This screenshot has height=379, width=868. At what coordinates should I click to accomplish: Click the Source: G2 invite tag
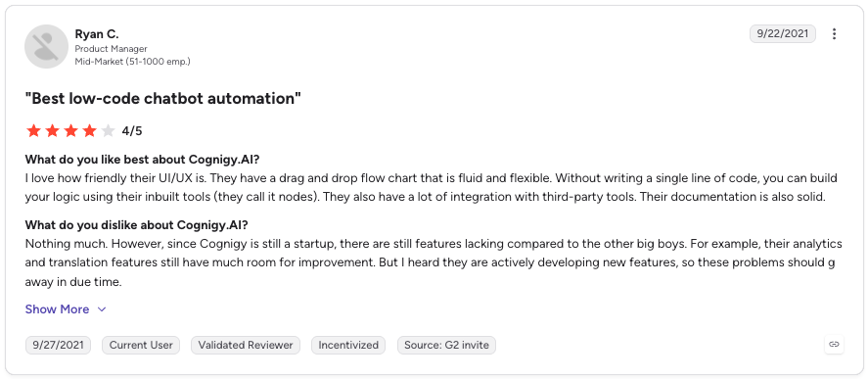tap(446, 345)
